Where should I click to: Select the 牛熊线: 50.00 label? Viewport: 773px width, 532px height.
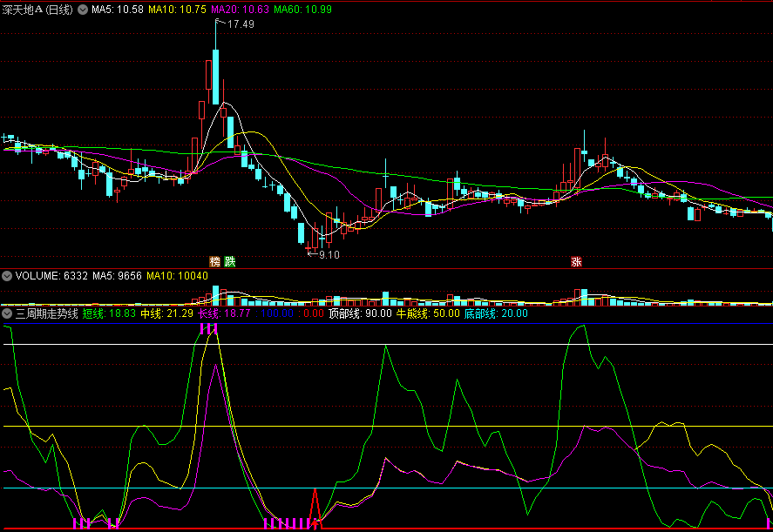[x=428, y=313]
